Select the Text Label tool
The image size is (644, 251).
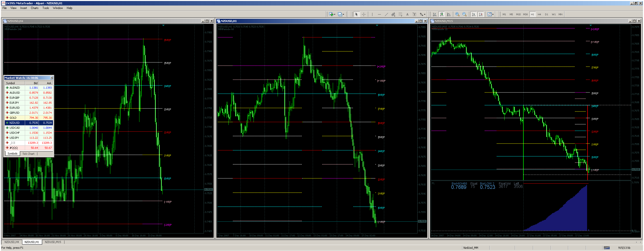point(414,14)
